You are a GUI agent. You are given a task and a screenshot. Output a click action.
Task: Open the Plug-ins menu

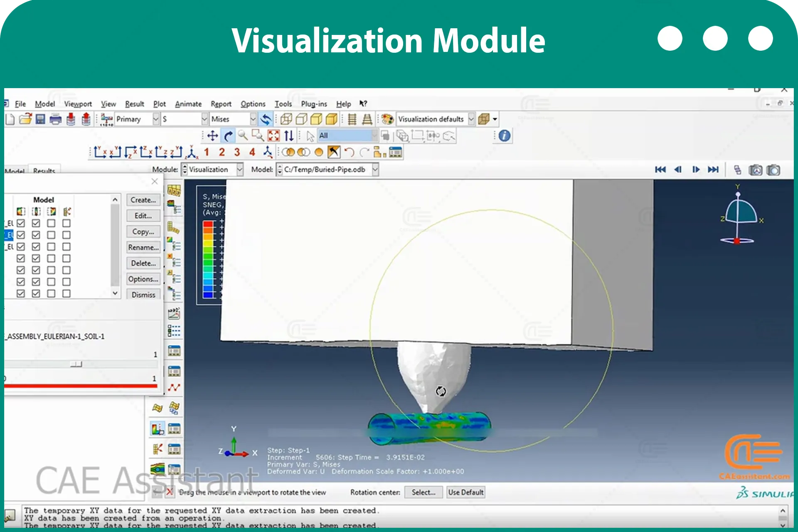coord(314,103)
